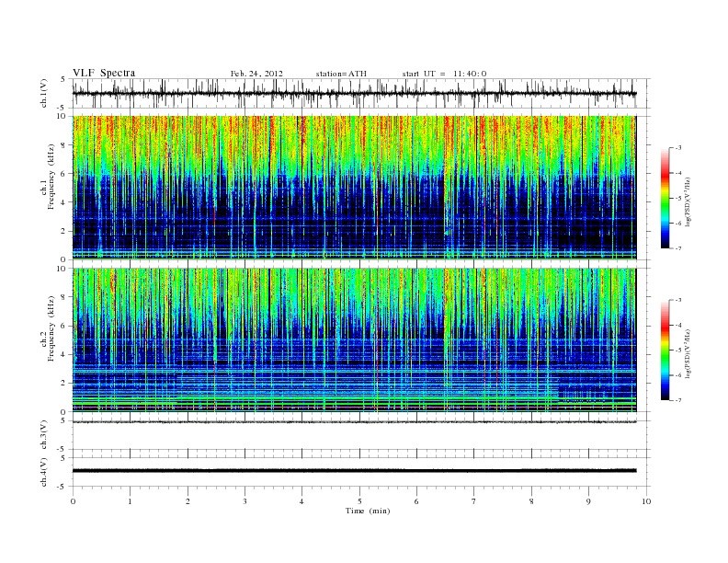The image size is (728, 563).
Task: Click the thick ch.4 voltage trace
Action: click(354, 471)
